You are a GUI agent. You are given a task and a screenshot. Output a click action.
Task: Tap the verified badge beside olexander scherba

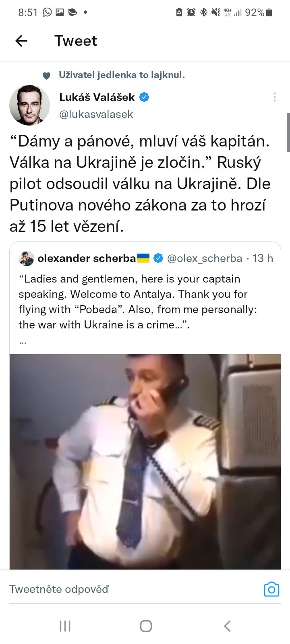(x=158, y=258)
